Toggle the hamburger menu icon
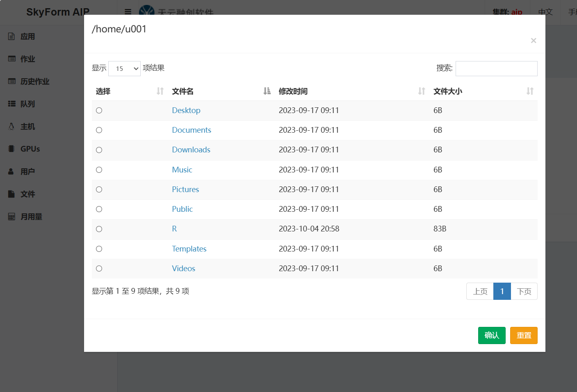577x392 pixels. (x=128, y=12)
